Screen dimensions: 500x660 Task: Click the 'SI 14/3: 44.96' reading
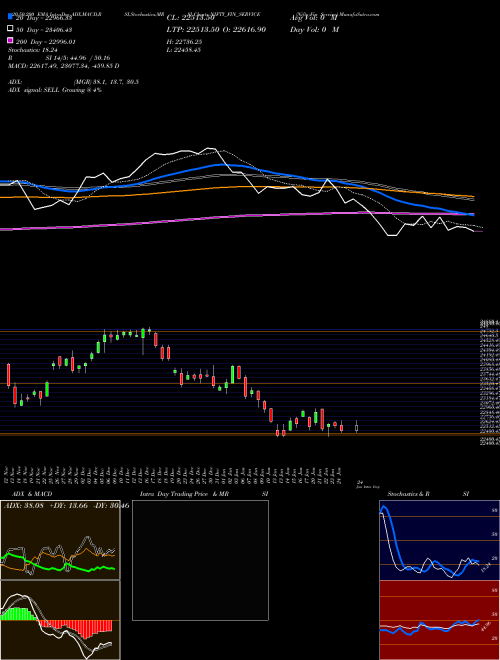click(77, 58)
